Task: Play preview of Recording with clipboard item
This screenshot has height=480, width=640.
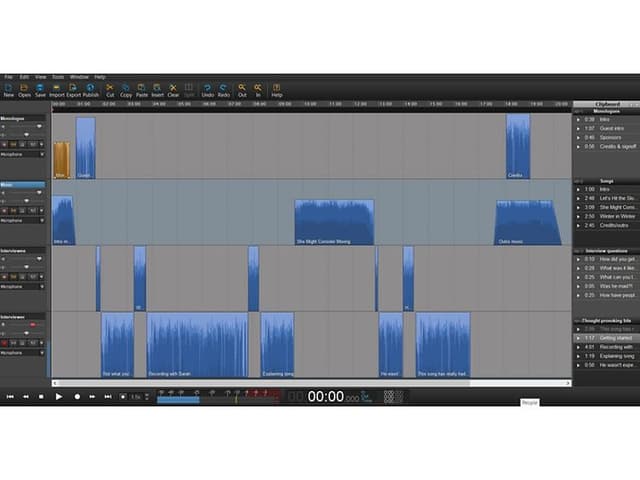Action: pos(578,347)
